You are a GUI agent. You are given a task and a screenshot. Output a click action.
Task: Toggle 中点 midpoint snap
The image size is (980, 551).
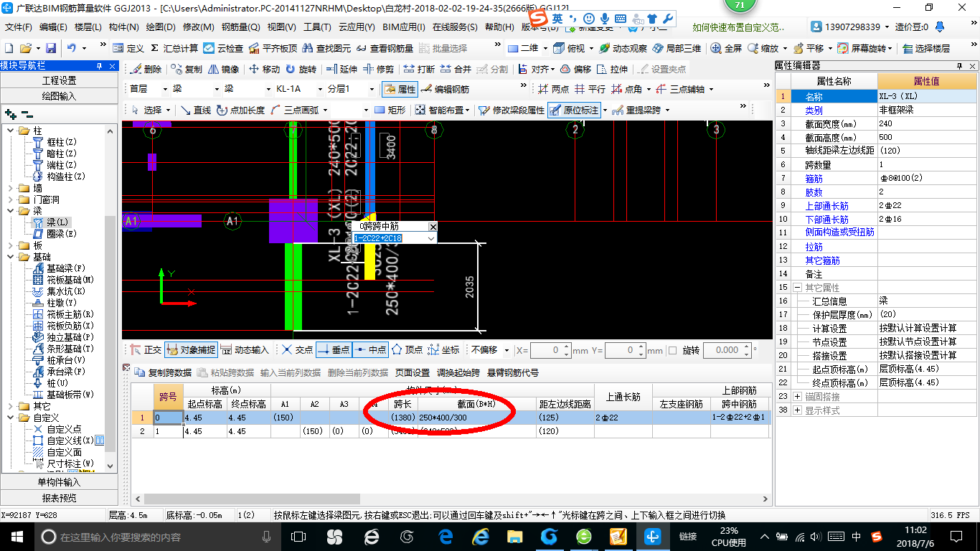370,350
